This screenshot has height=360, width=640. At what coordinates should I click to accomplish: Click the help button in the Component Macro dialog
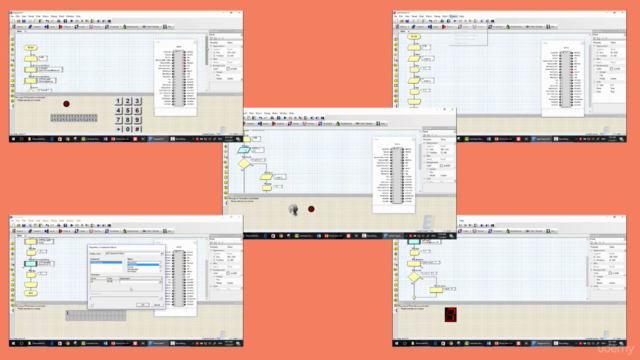click(x=92, y=304)
